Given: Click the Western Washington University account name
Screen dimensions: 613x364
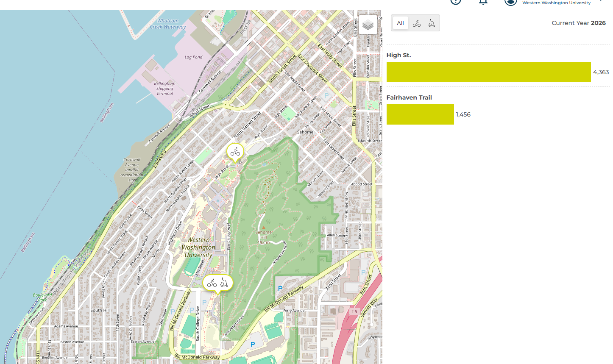Looking at the screenshot, I should tap(556, 3).
